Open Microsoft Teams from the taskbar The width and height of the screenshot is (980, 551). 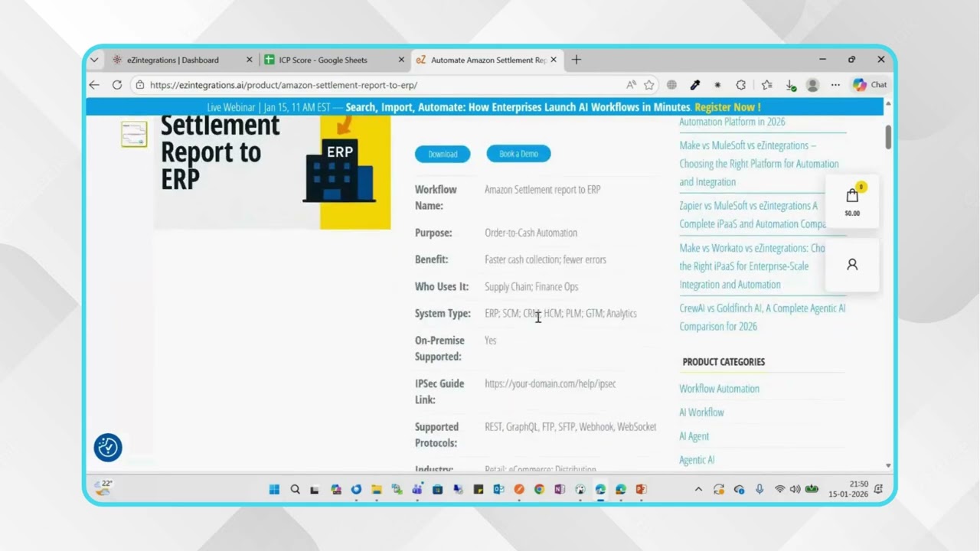pyautogui.click(x=416, y=490)
